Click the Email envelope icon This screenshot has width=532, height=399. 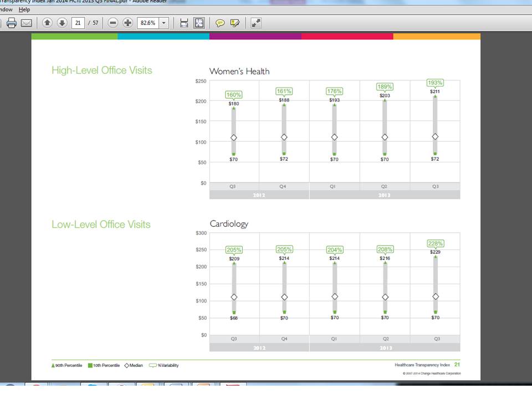pos(26,23)
